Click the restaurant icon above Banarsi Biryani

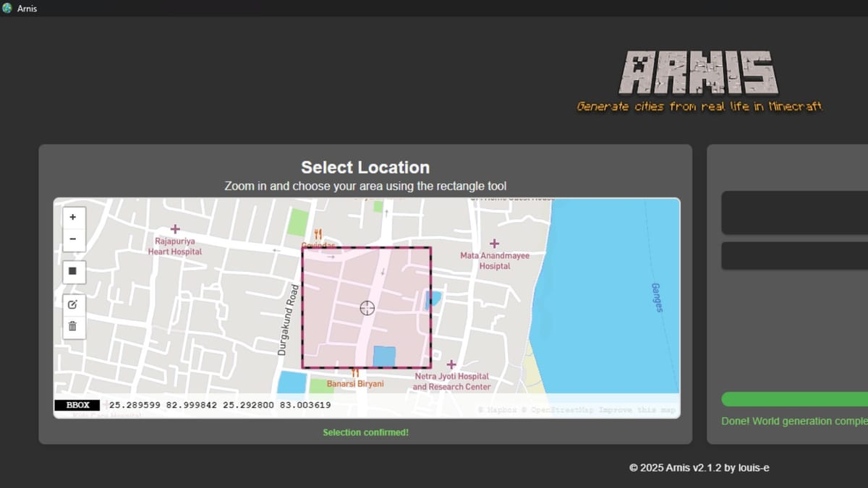355,373
